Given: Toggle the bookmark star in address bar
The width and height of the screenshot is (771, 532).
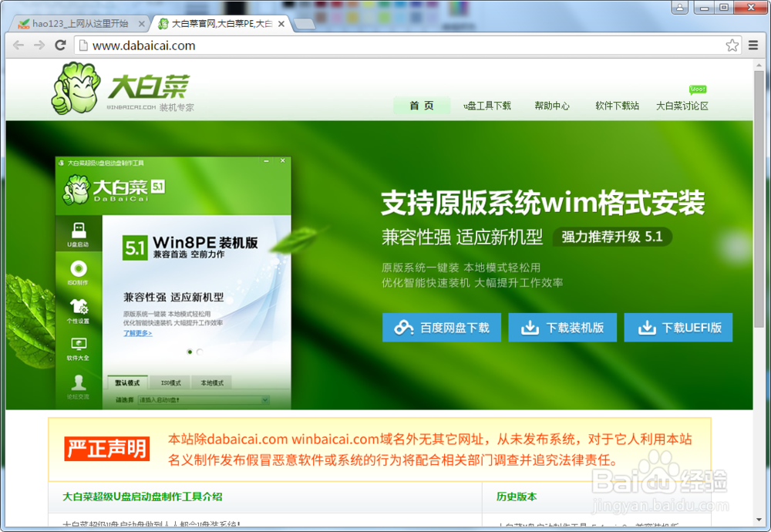Looking at the screenshot, I should point(732,45).
